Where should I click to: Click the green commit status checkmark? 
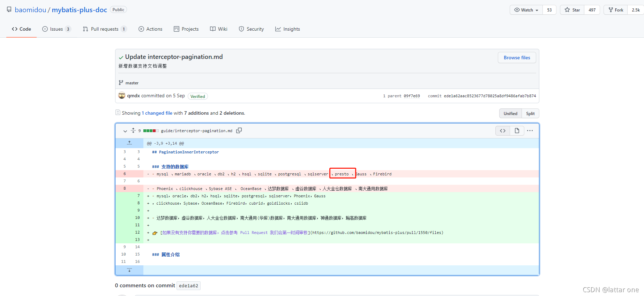pyautogui.click(x=121, y=58)
